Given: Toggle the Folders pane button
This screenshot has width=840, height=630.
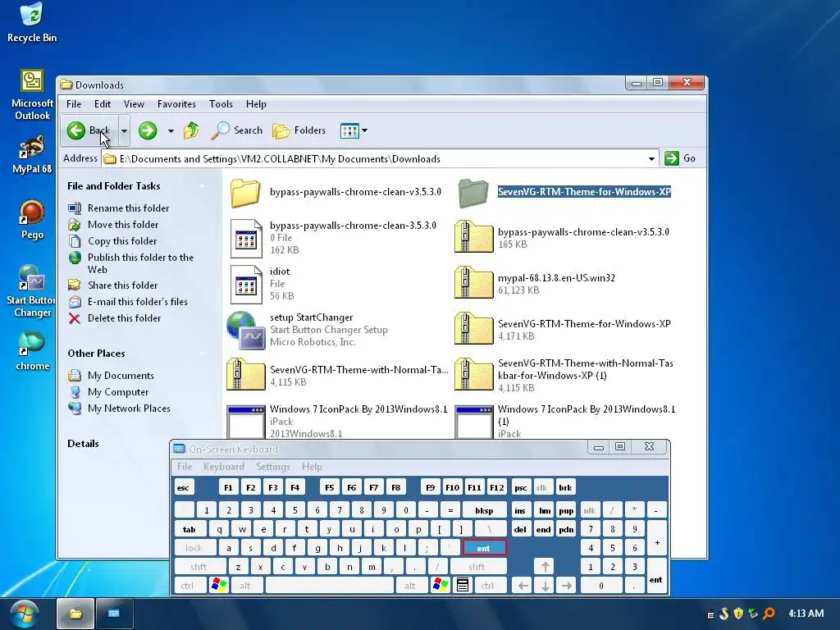Looking at the screenshot, I should [299, 130].
